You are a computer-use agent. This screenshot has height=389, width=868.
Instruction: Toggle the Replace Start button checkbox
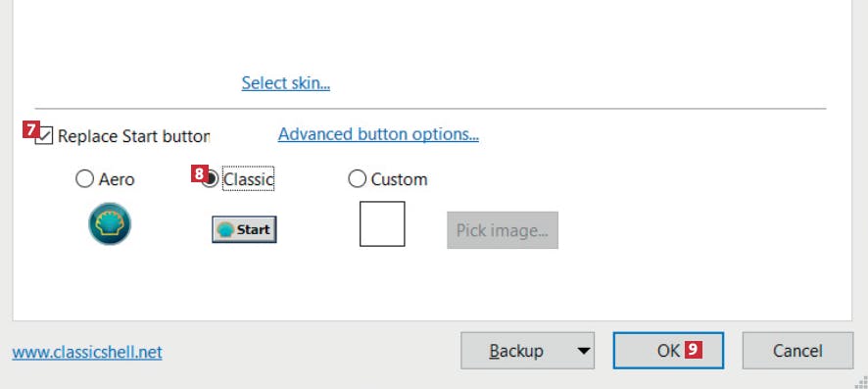[x=44, y=135]
